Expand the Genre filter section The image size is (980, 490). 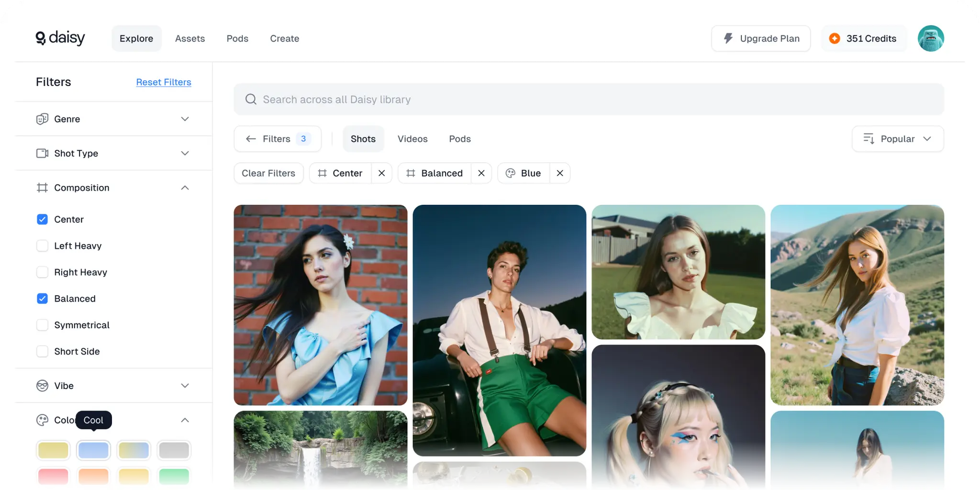click(x=185, y=119)
